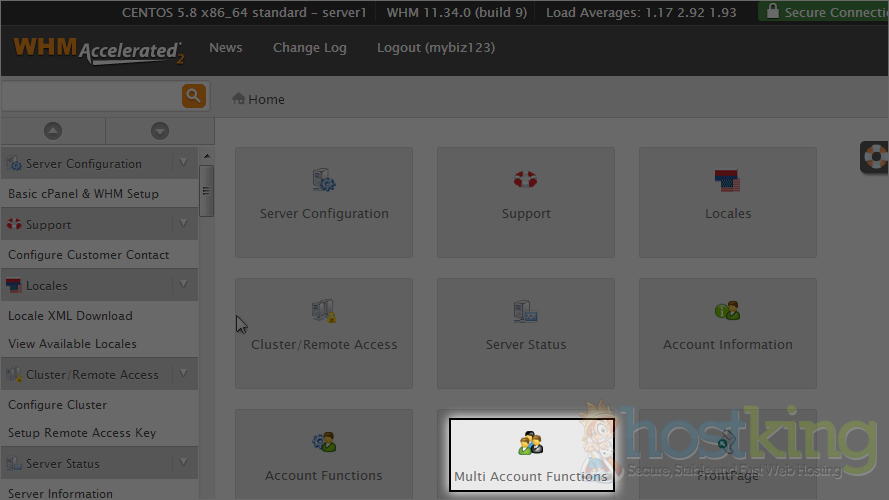This screenshot has width=889, height=500.
Task: Open Basic cPanel & WHM Setup link
Action: click(83, 194)
